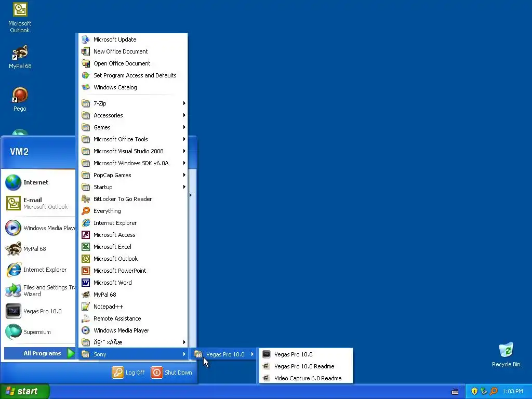Click the All Programs button
The height and width of the screenshot is (399, 532).
pos(39,353)
